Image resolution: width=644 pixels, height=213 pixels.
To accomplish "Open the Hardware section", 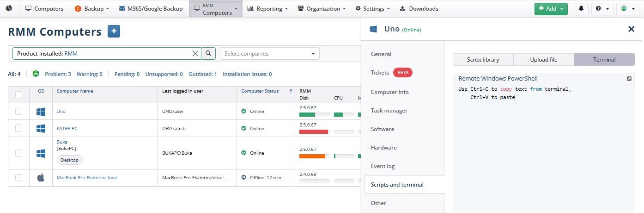I will coord(384,148).
